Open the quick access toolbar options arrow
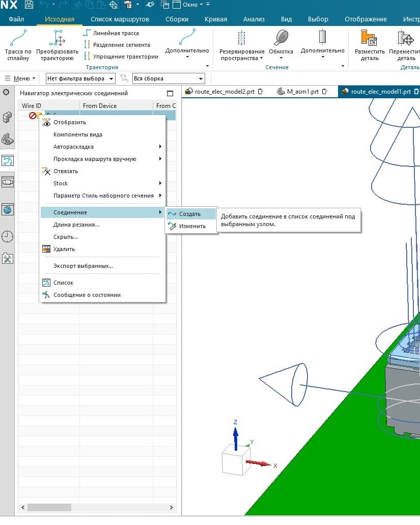420x525 pixels. [x=208, y=5]
